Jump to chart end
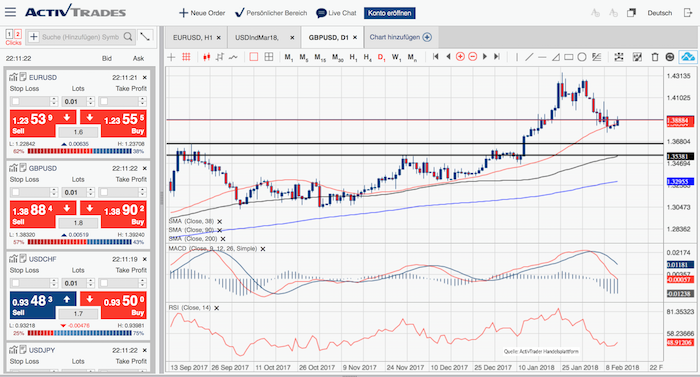 point(496,57)
